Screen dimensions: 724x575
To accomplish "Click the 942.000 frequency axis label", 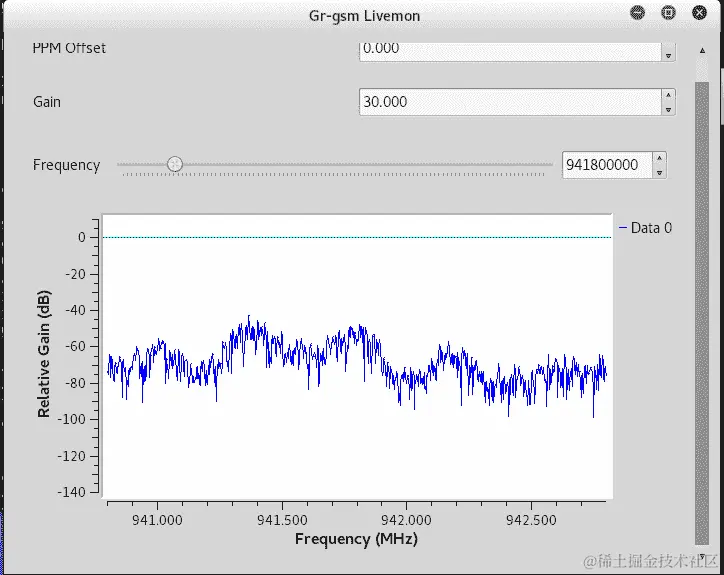I will (406, 520).
